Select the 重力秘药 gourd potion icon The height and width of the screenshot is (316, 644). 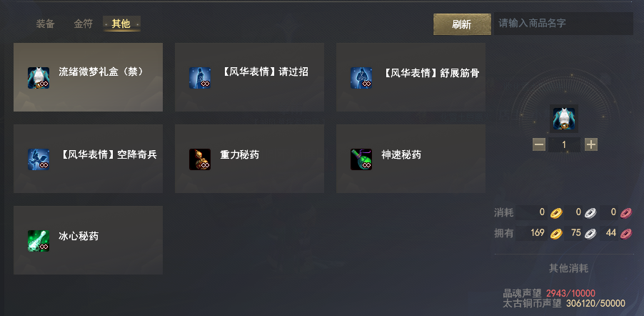[x=200, y=159]
